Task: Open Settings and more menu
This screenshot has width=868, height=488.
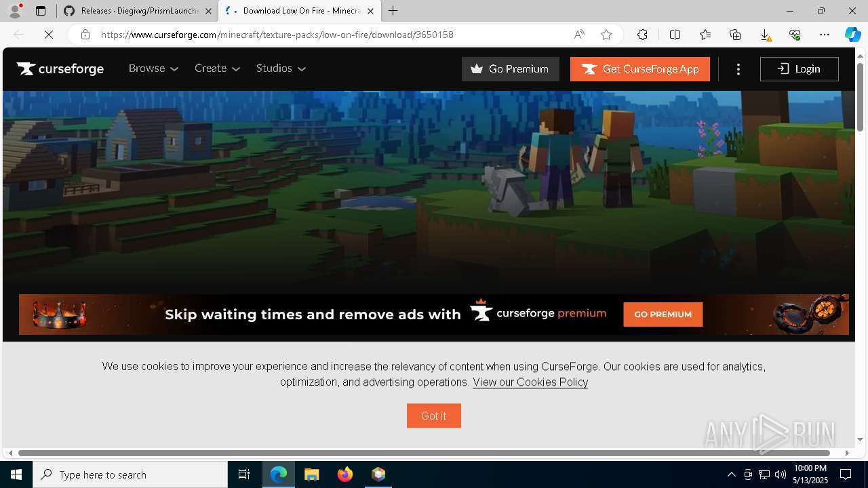Action: (825, 35)
